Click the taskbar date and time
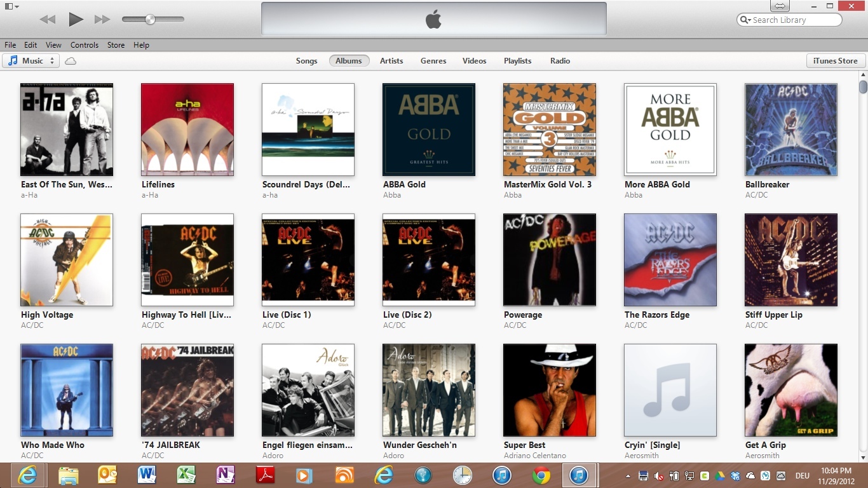 coord(836,476)
